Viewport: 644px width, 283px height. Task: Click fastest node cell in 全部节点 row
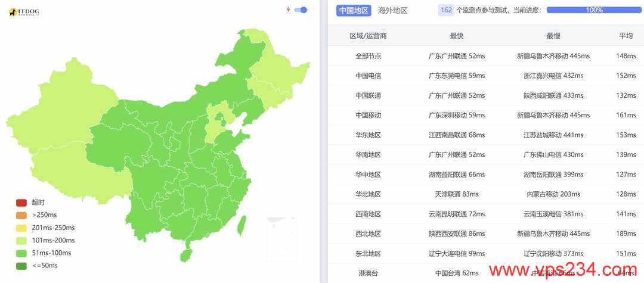(x=456, y=56)
